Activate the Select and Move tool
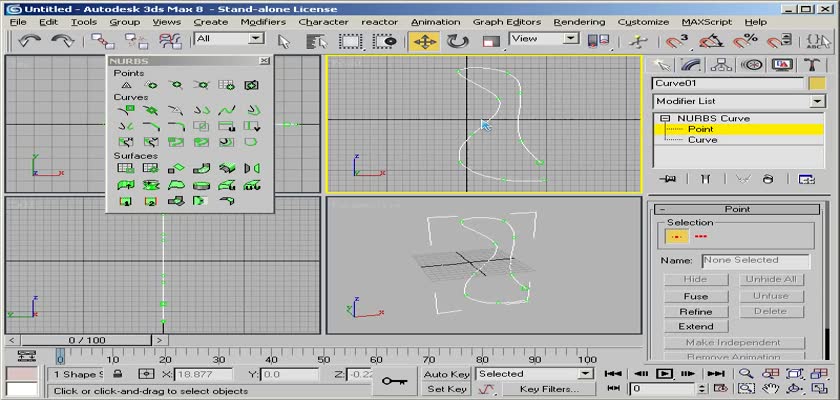Screen dimensions: 840x400 pos(424,41)
